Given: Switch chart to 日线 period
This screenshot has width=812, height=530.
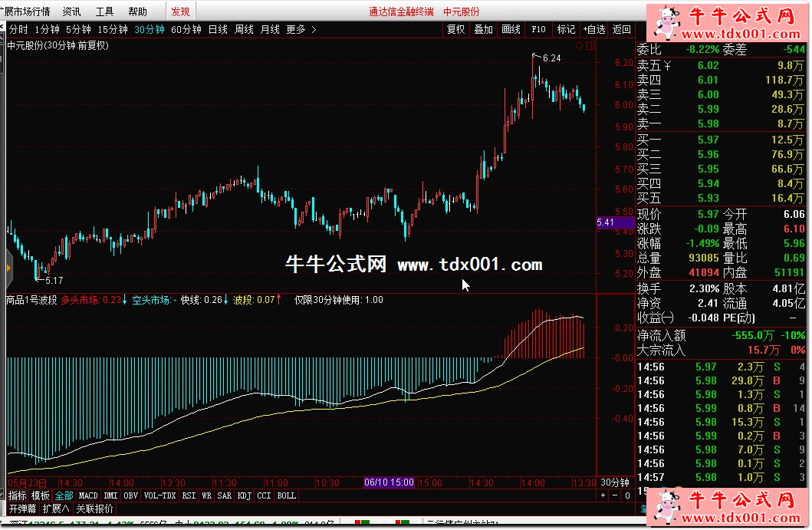Looking at the screenshot, I should [218, 30].
